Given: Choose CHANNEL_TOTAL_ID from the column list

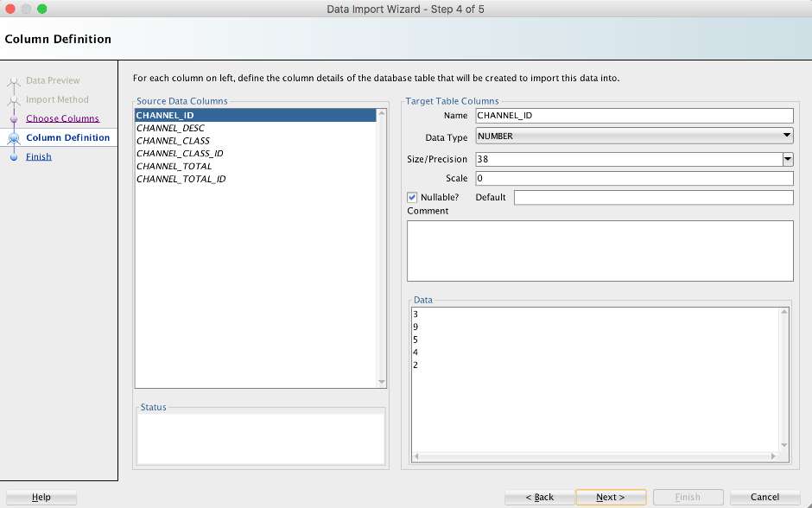Looking at the screenshot, I should 181,180.
